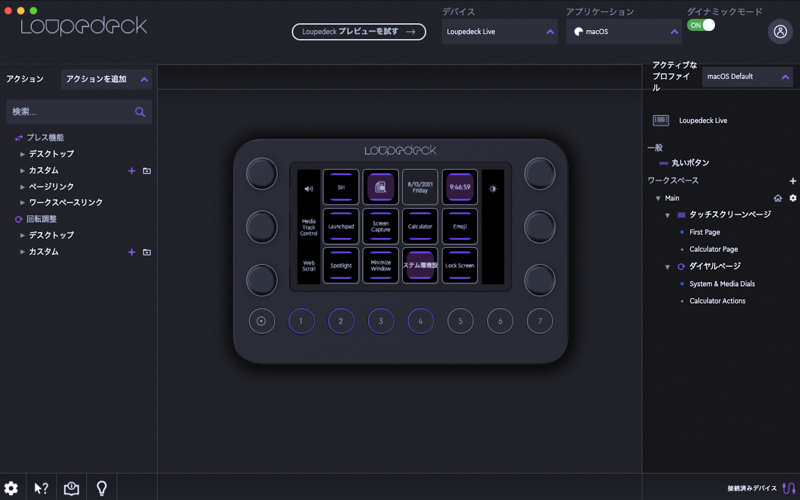Select the Minimize Window touch button
This screenshot has height=500, width=800.
coord(381,265)
